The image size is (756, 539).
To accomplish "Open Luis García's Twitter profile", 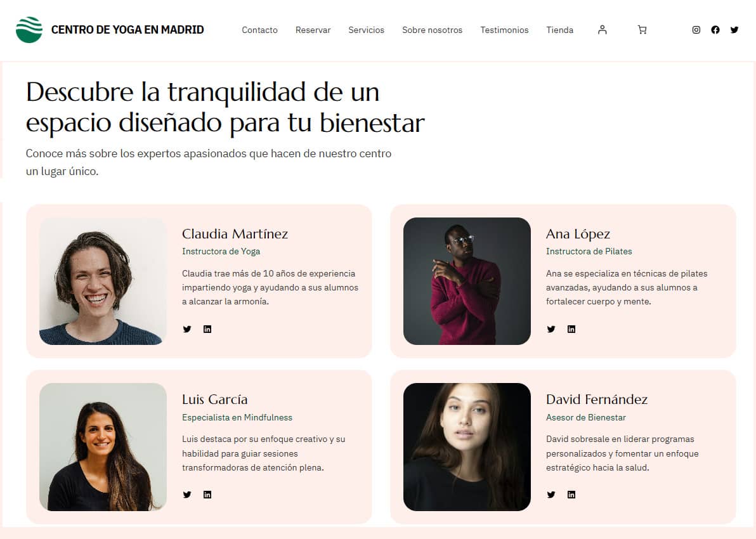I will point(187,495).
